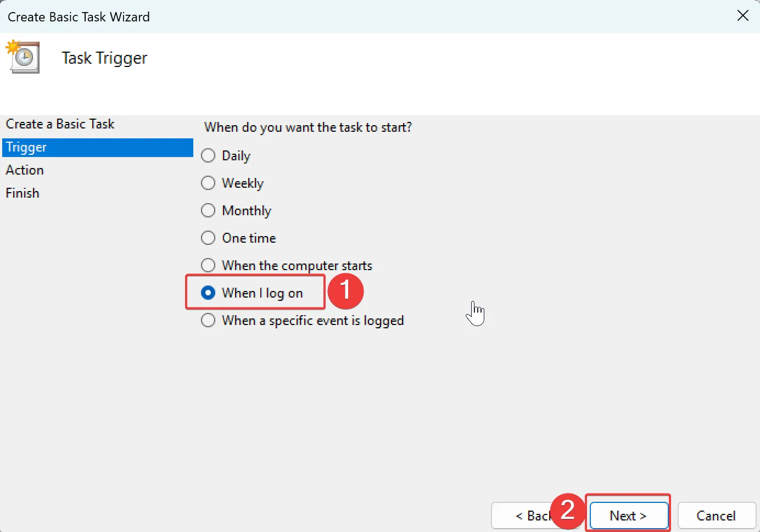Go to the Finish step

point(23,193)
